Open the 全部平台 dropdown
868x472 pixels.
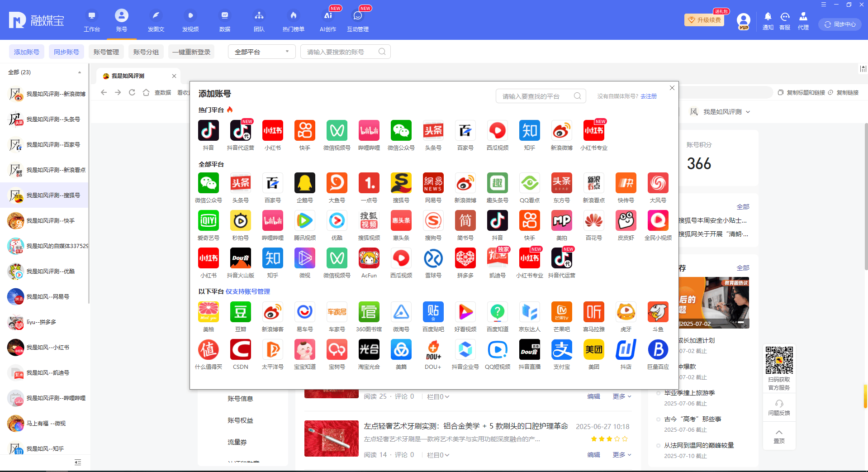coord(262,52)
